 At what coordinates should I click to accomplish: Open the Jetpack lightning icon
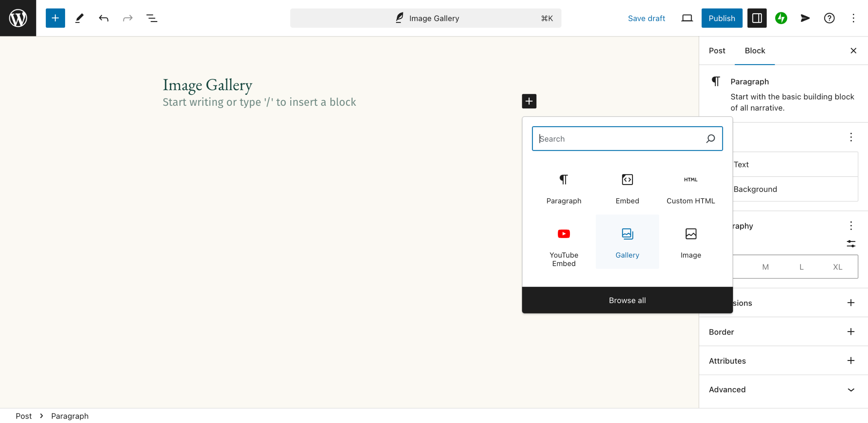coord(781,18)
